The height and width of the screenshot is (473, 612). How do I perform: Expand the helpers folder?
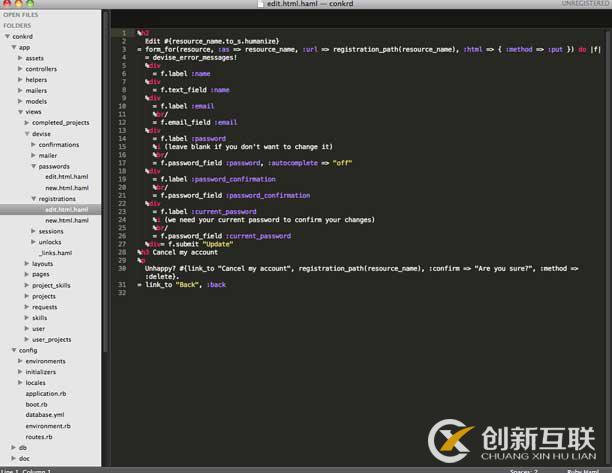tap(20, 80)
